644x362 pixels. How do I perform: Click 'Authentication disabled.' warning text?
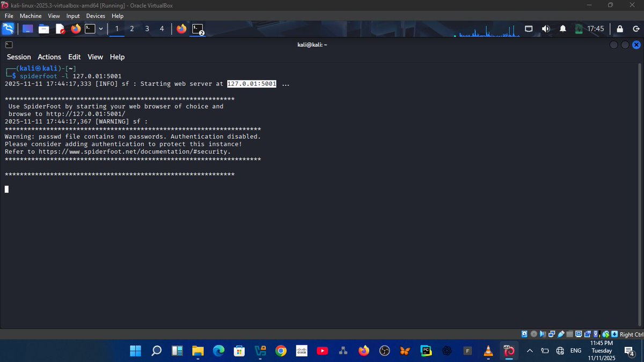(x=216, y=137)
